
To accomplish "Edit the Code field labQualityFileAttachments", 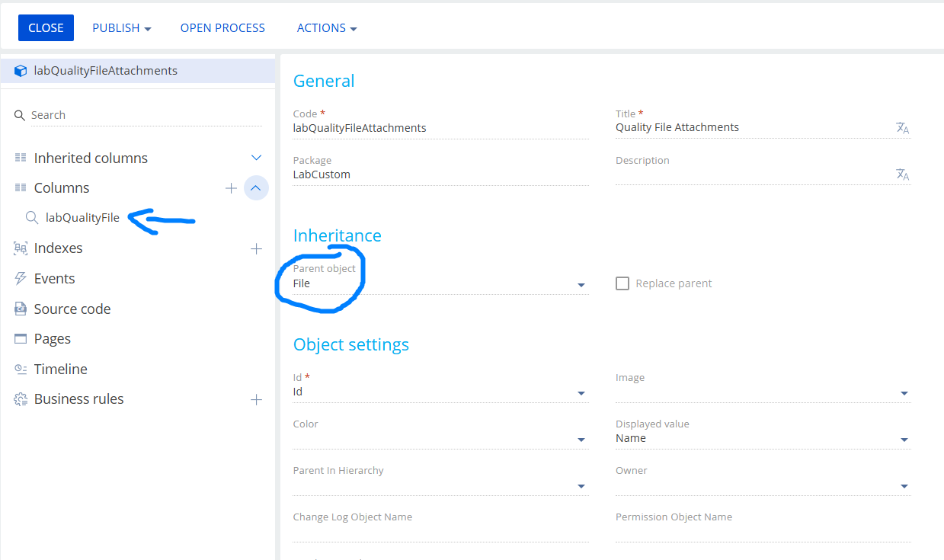I will [440, 128].
